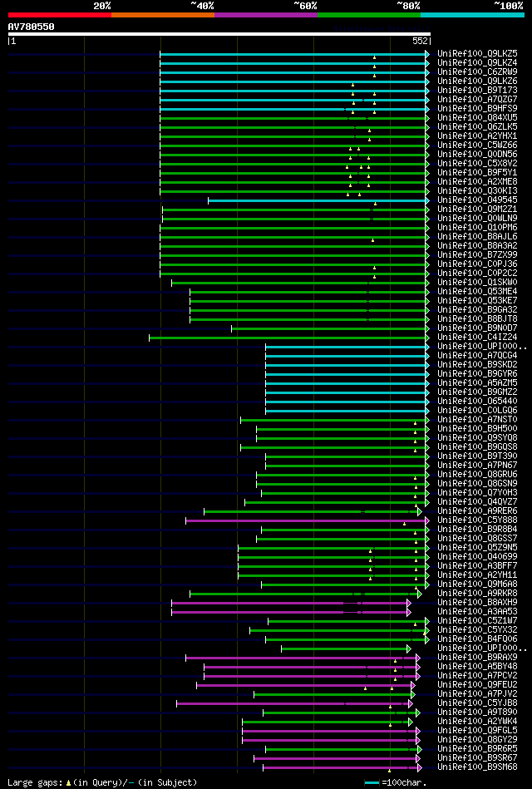Select the UniRef100_A7PCV2 label

pyautogui.click(x=478, y=676)
